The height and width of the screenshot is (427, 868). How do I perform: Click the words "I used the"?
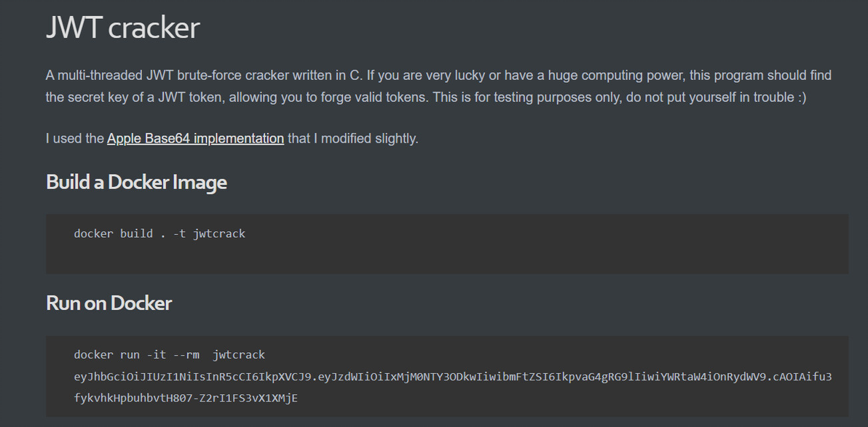tap(74, 138)
